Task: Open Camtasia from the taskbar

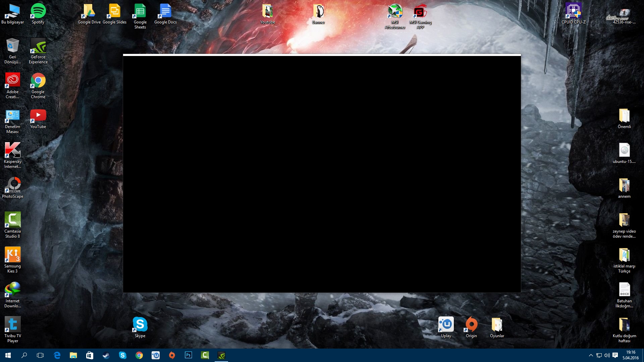Action: click(205, 355)
